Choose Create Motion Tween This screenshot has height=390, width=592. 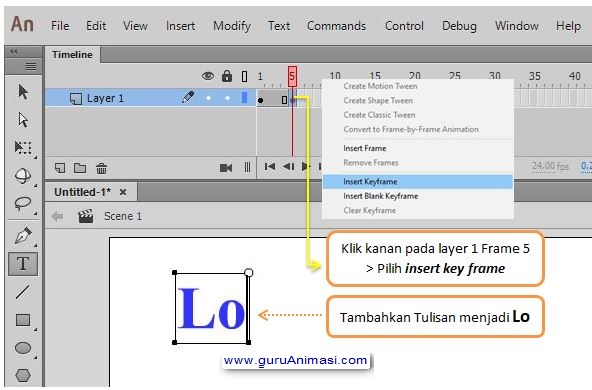418,86
